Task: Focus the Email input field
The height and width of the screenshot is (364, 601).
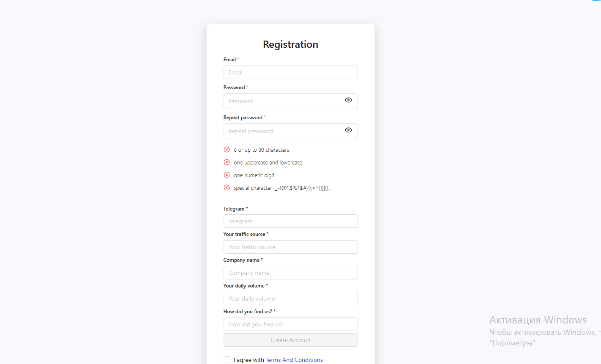Action: tap(290, 72)
